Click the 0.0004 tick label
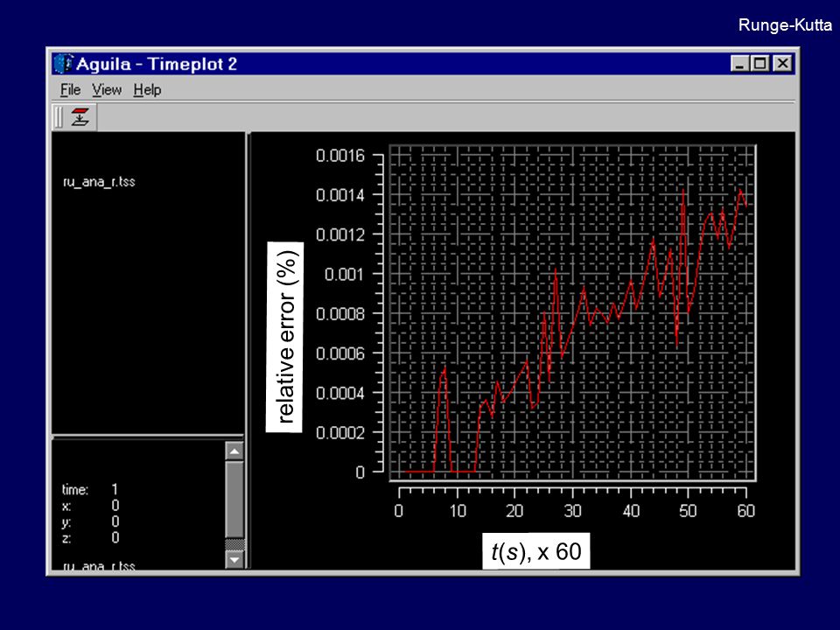 pyautogui.click(x=340, y=393)
